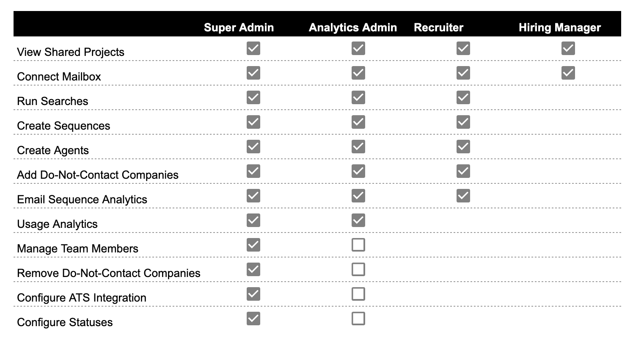Uncheck Recruiter Run Searches checkbox
The image size is (644, 349).
(463, 97)
